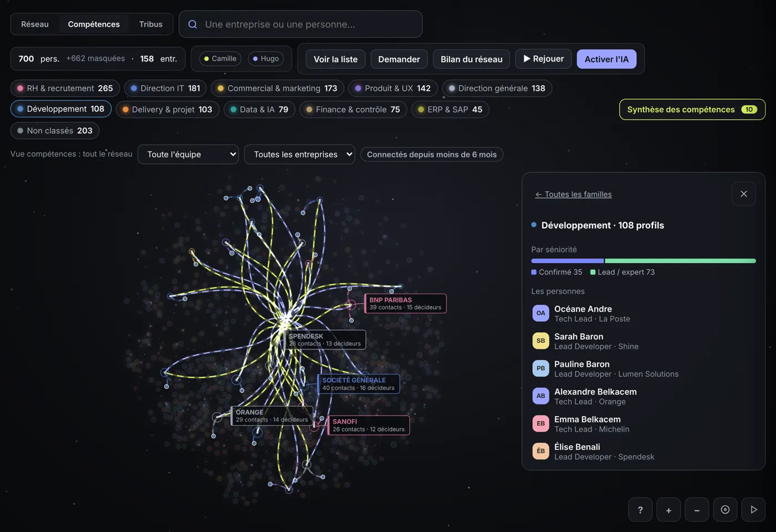776x532 pixels.
Task: Click the Demander button
Action: coord(399,59)
